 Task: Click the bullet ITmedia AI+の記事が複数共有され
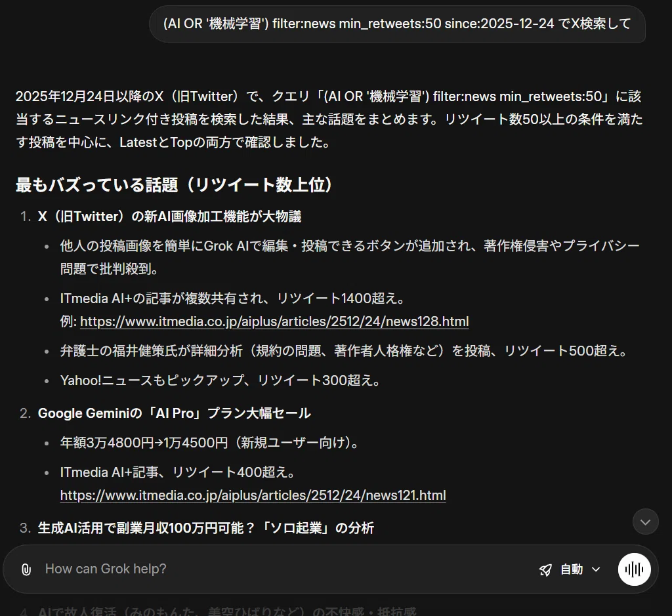point(233,298)
